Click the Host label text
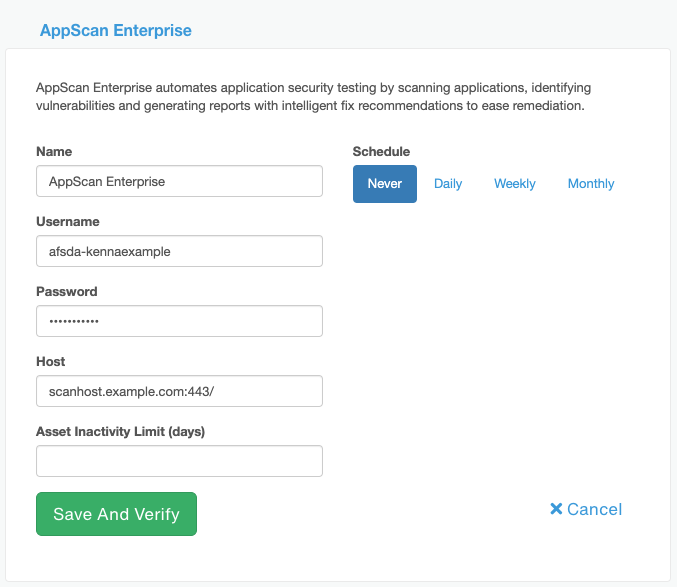 pos(51,361)
